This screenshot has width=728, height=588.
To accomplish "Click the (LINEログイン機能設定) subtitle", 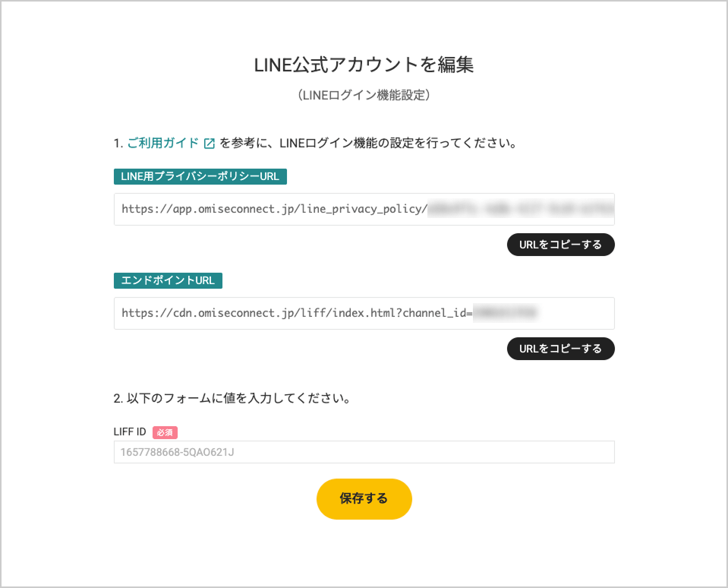I will coord(364,95).
